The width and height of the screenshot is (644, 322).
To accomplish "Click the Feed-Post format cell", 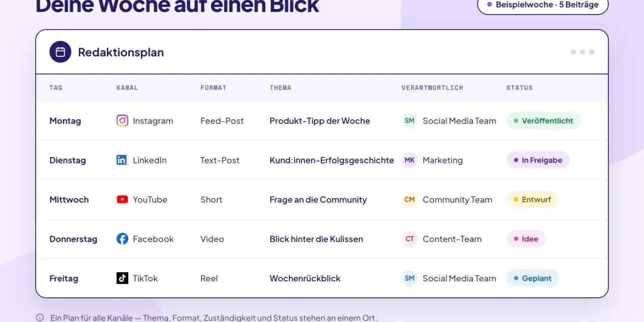I will tap(222, 121).
